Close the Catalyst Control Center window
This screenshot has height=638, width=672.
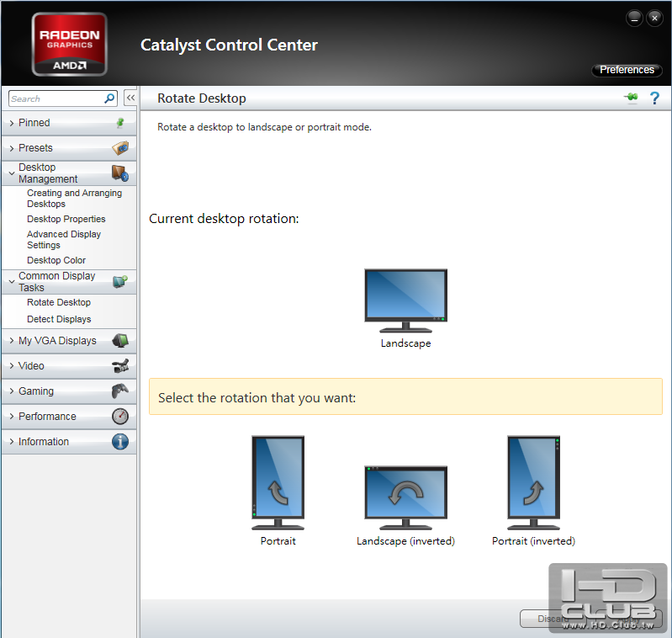coord(654,18)
